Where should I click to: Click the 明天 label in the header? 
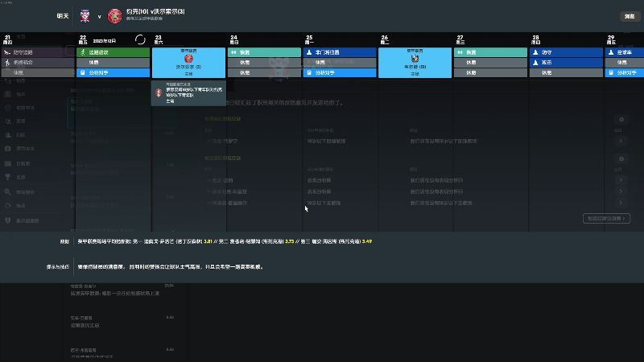[63, 16]
